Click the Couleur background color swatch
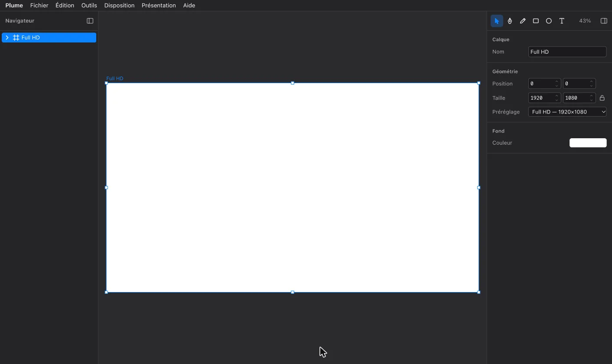The width and height of the screenshot is (612, 364). [x=588, y=143]
